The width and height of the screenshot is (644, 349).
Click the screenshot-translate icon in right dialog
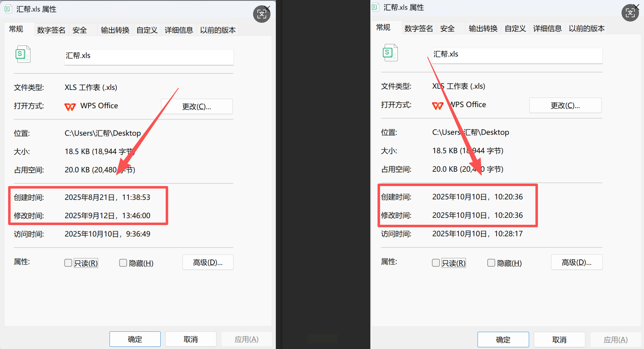coord(630,13)
